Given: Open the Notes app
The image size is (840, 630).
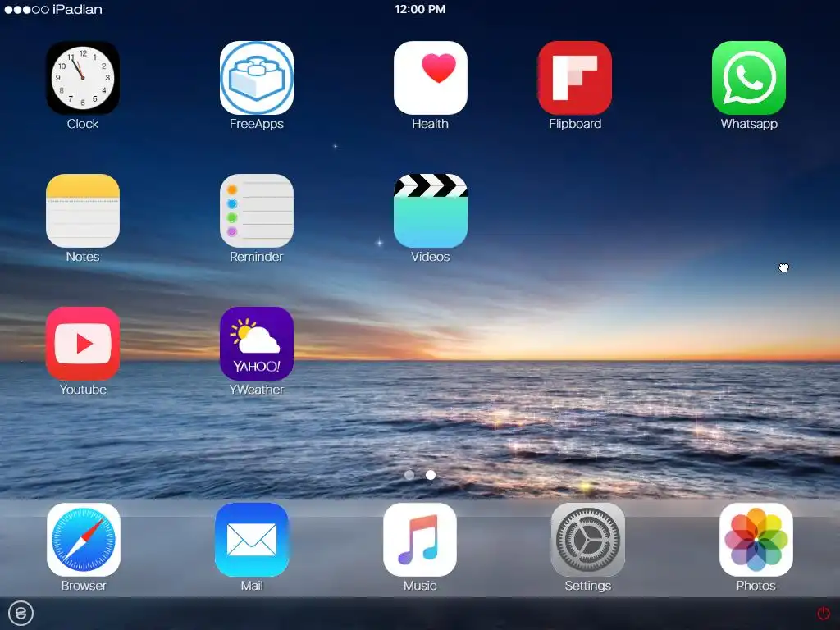Looking at the screenshot, I should point(83,211).
